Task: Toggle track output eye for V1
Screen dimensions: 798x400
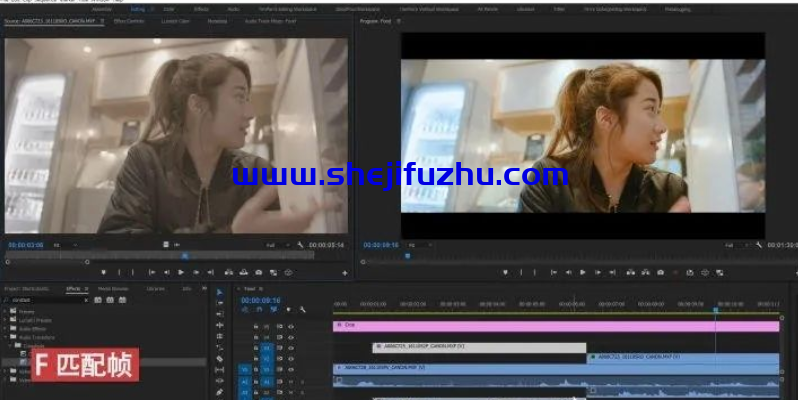Action: click(x=291, y=370)
